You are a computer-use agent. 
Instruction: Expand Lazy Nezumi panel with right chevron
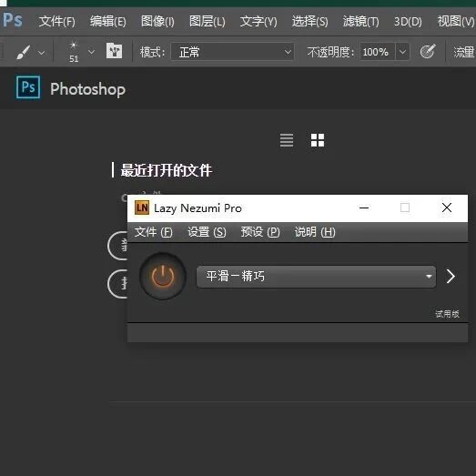451,277
